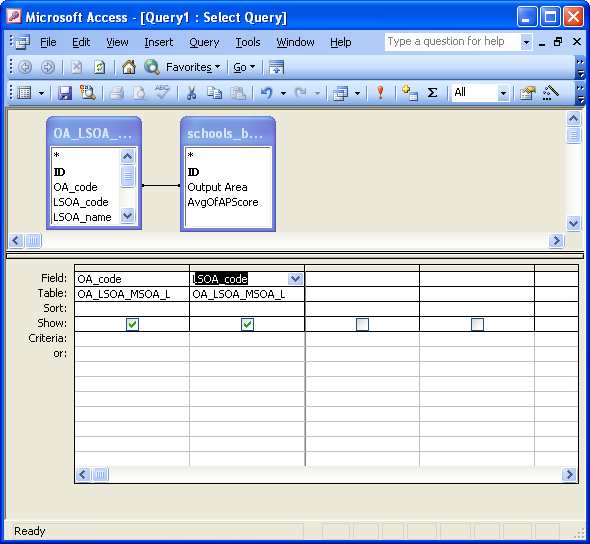The image size is (590, 544).
Task: Select LSOA_name in the OA_LSOA table list
Action: click(82, 217)
